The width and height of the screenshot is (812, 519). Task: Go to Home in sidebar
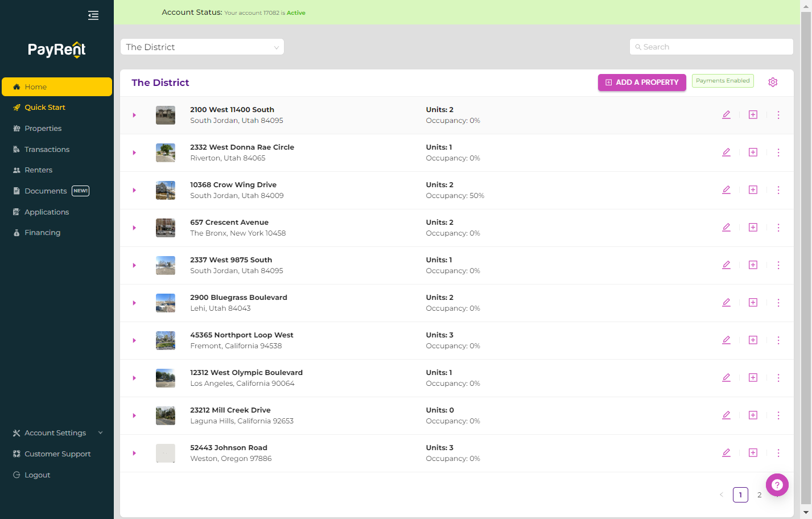point(57,87)
